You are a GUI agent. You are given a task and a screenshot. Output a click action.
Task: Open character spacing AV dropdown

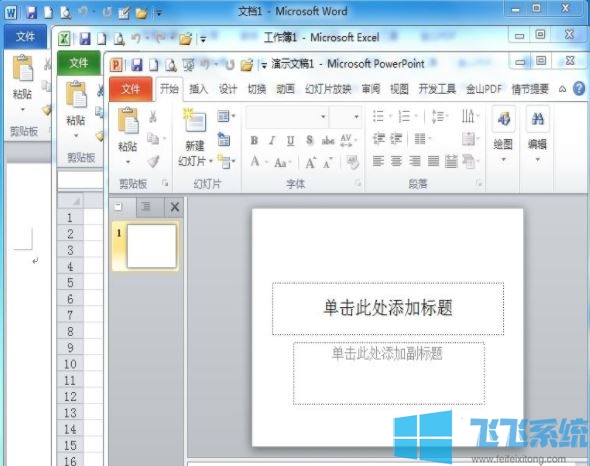click(348, 140)
